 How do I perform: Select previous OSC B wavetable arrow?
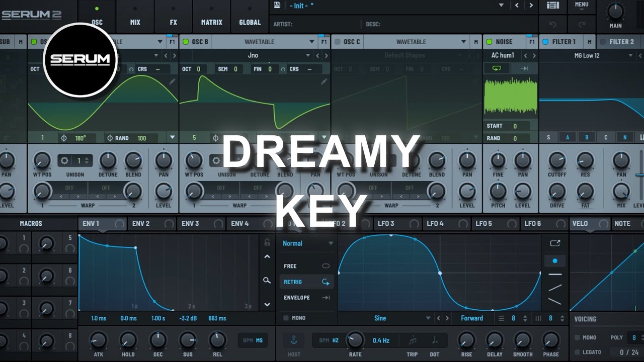pos(317,55)
